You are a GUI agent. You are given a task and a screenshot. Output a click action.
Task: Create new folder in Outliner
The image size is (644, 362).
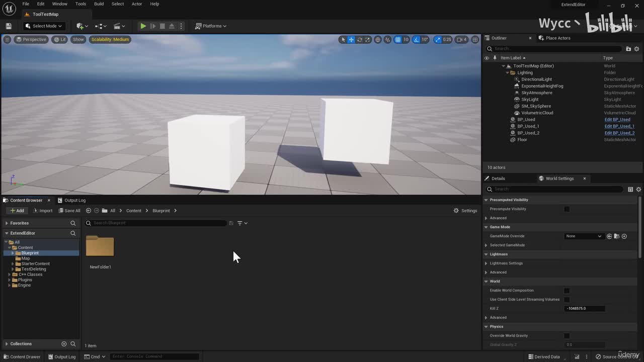tap(628, 49)
